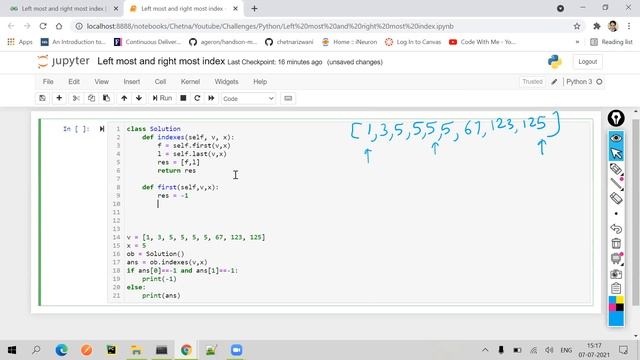Bookmark this page with star icon
This screenshot has width=640, height=360.
pyautogui.click(x=577, y=26)
